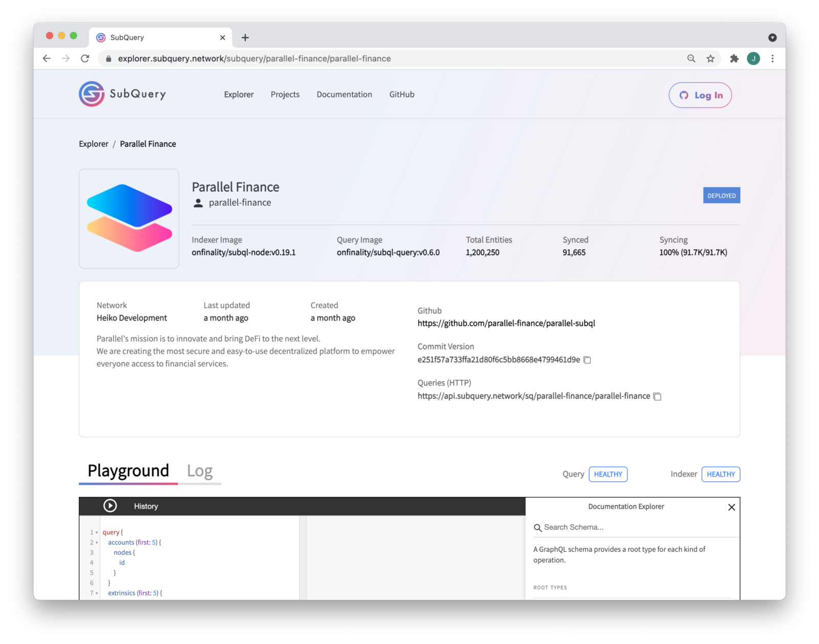
Task: Click the ROOT TYPES heading in docs
Action: (x=550, y=588)
